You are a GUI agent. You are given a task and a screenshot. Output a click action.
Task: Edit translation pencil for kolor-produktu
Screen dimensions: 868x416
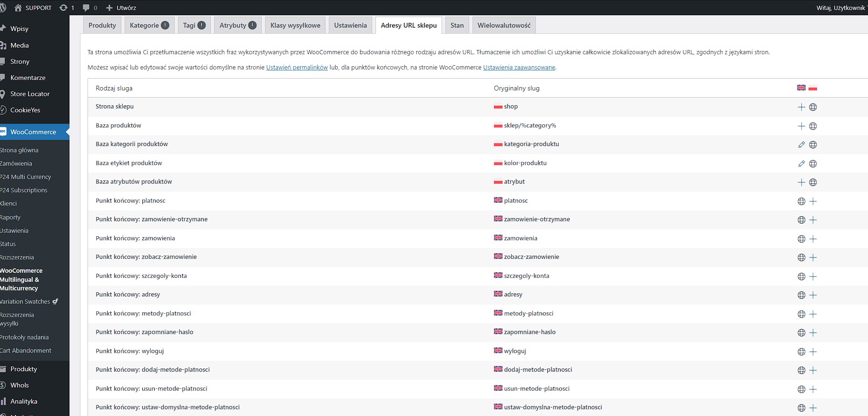pyautogui.click(x=801, y=164)
